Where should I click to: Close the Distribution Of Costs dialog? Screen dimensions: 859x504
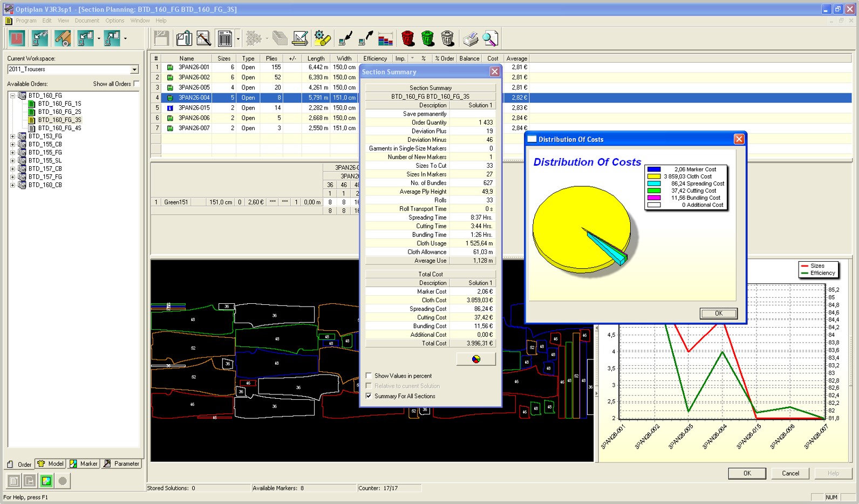coord(739,139)
